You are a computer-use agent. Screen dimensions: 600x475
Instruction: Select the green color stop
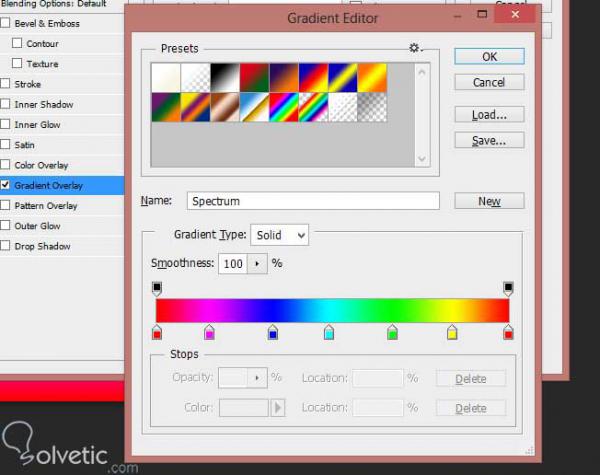392,332
